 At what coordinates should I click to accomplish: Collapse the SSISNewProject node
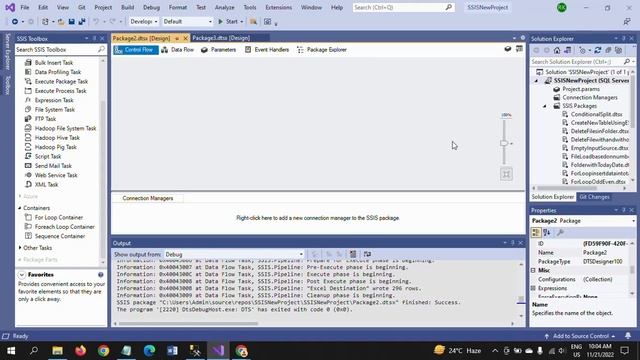[536, 81]
